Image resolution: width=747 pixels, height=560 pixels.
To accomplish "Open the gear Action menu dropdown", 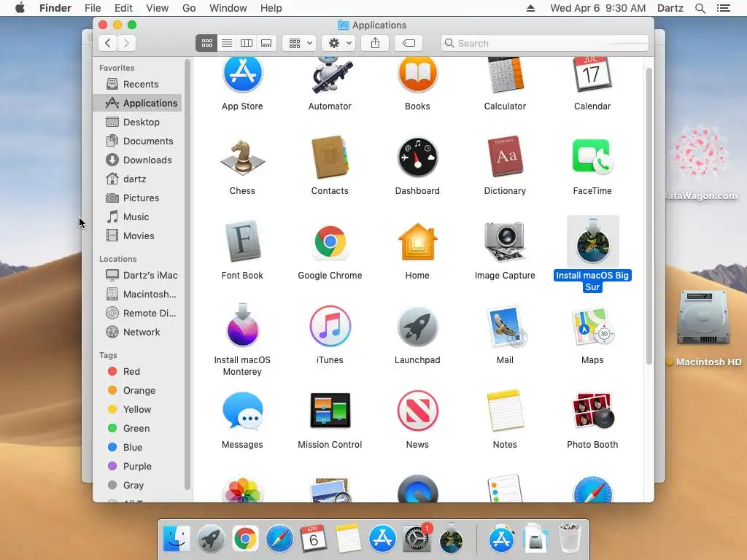I will coord(339,43).
